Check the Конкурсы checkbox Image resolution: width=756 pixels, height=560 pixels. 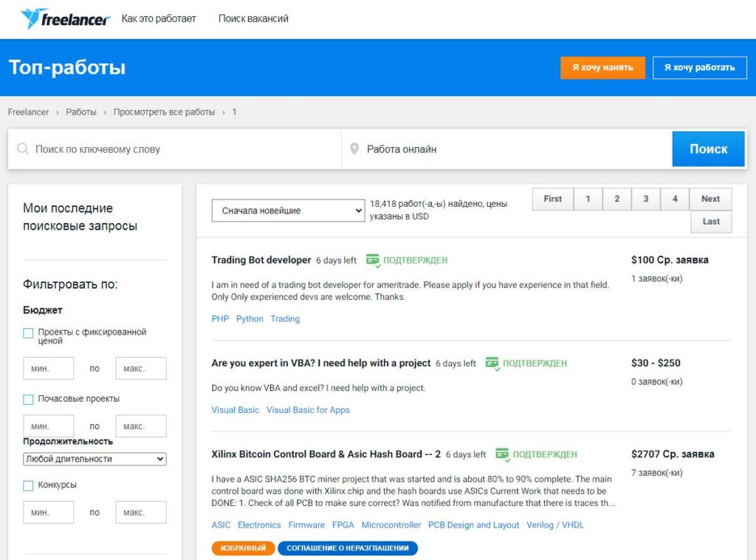pyautogui.click(x=29, y=485)
